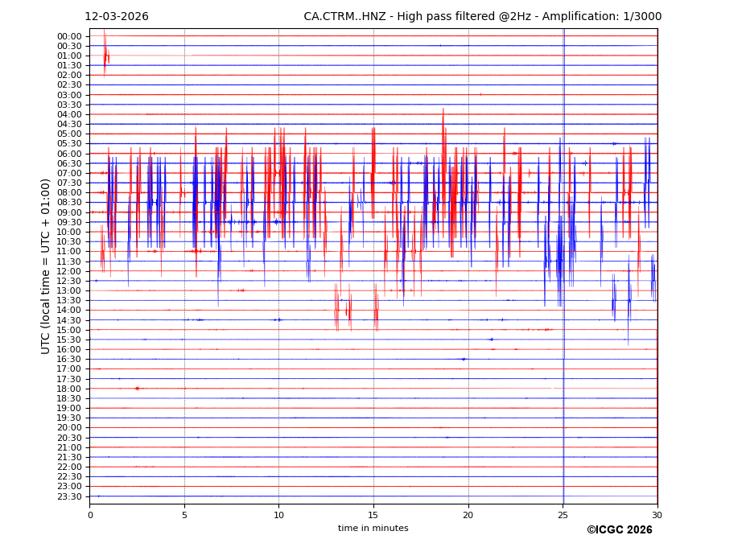The height and width of the screenshot is (560, 746).
Task: Select the 00:00 time row label
Action: pyautogui.click(x=69, y=36)
